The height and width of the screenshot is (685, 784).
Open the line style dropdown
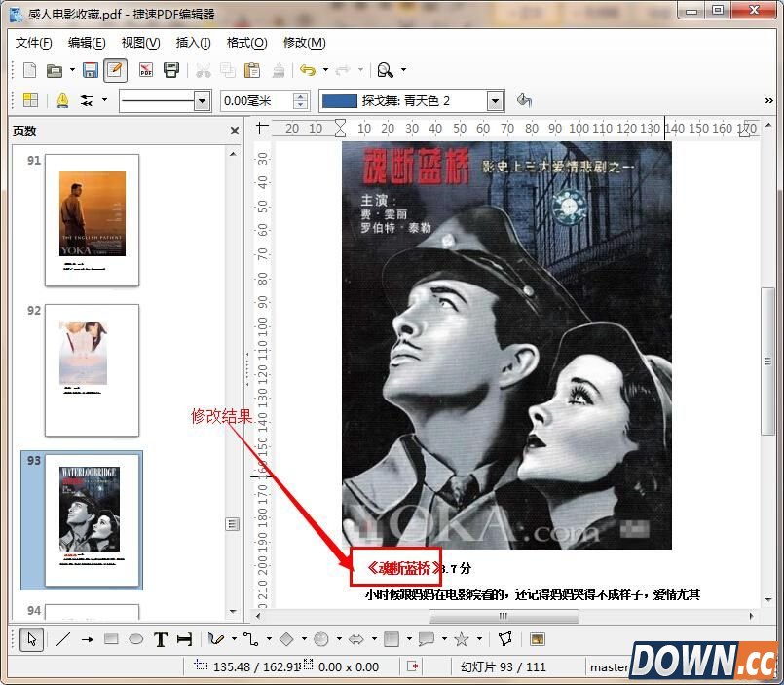point(203,100)
